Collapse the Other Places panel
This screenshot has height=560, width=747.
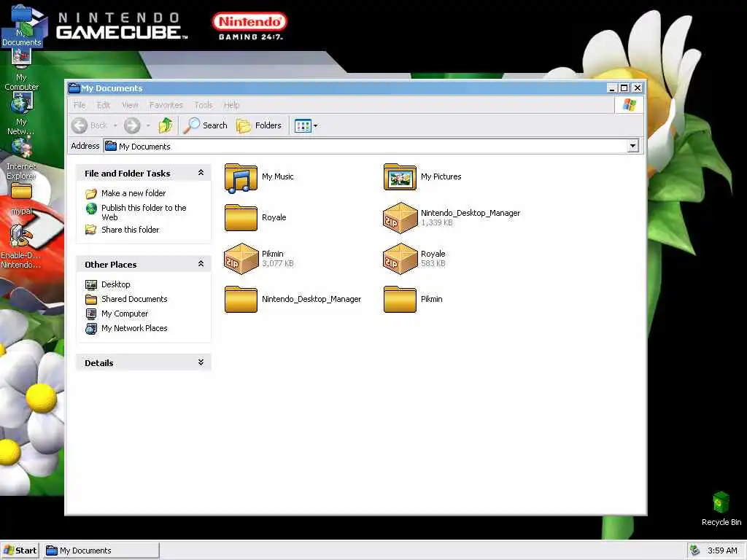[201, 264]
